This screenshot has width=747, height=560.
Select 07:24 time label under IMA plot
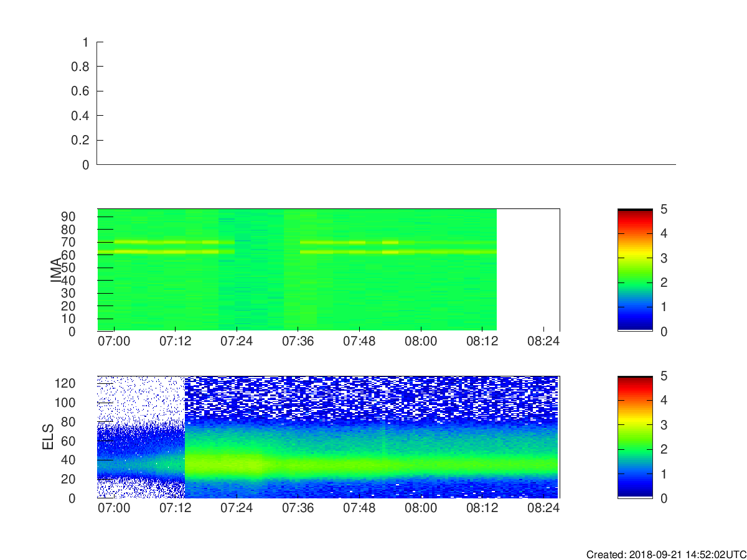click(x=237, y=342)
